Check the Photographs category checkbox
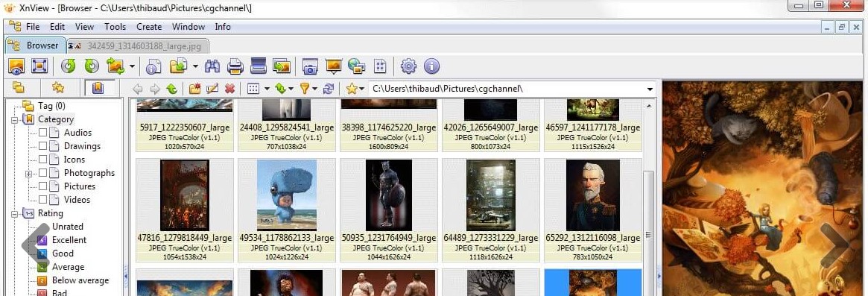Image resolution: width=868 pixels, height=296 pixels. [42, 173]
